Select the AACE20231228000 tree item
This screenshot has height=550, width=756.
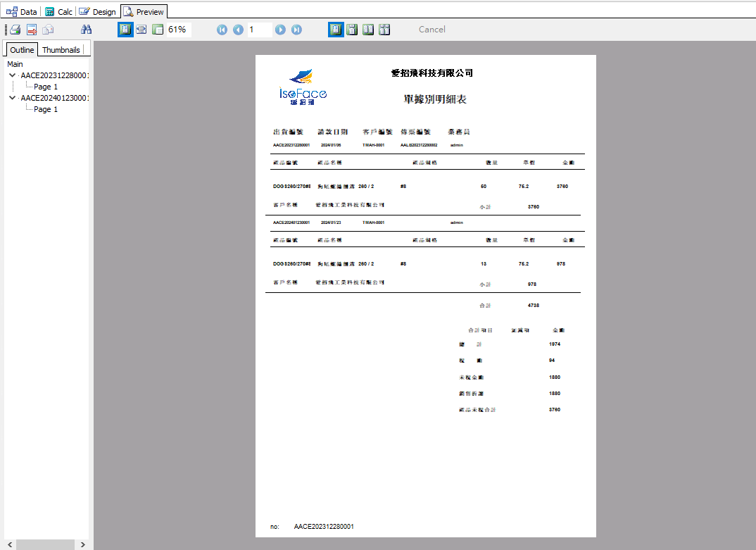pos(54,75)
